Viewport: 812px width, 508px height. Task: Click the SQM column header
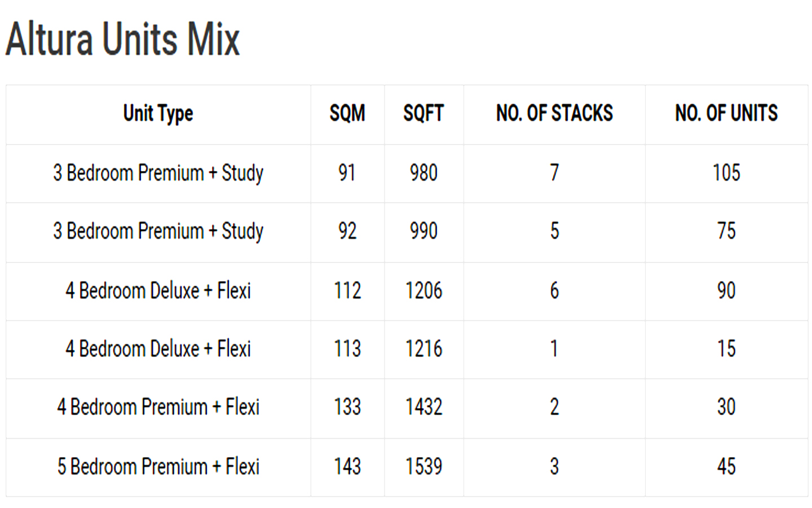347,113
